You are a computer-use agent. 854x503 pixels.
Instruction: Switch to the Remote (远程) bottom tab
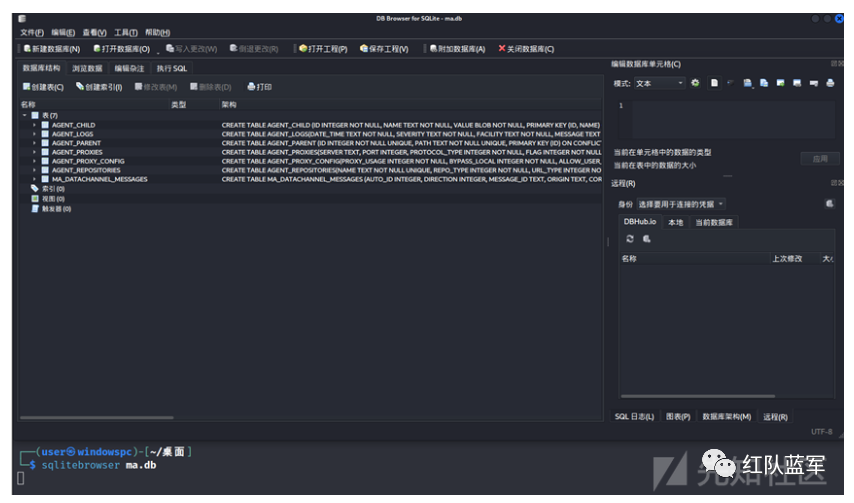coord(775,417)
